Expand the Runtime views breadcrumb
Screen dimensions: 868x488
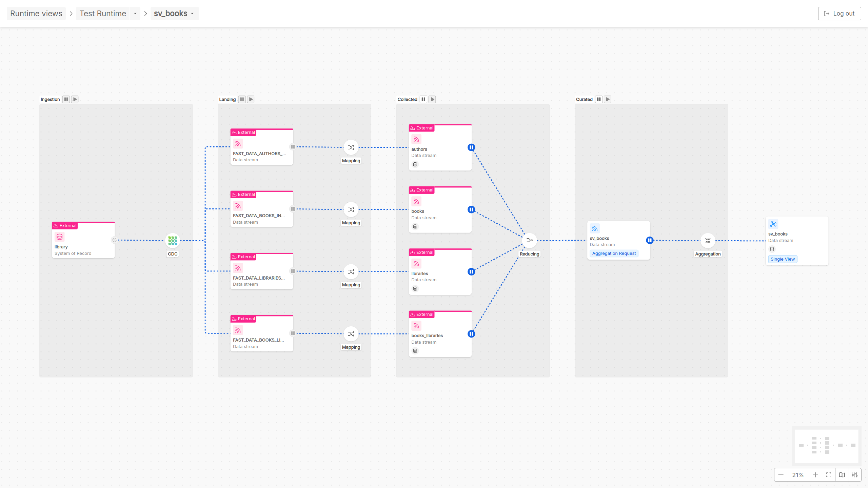tap(35, 13)
